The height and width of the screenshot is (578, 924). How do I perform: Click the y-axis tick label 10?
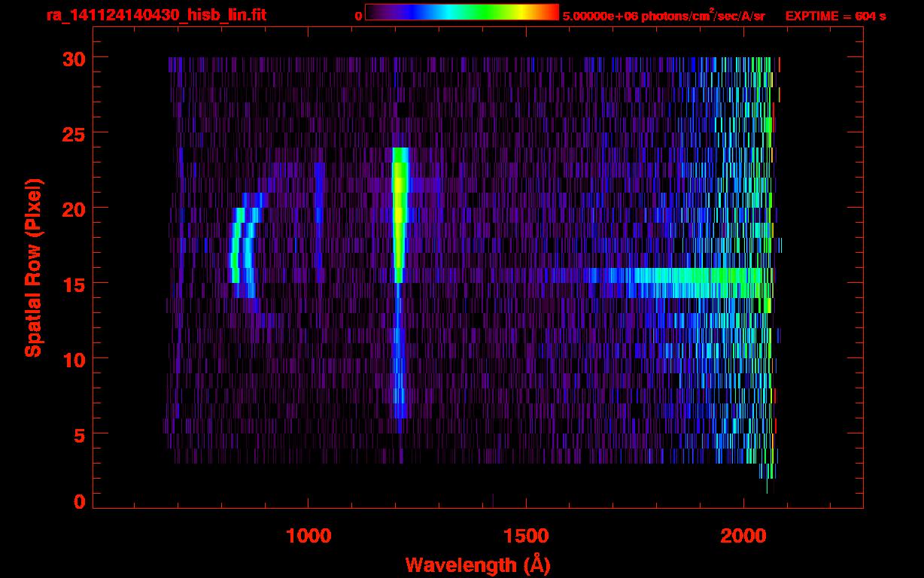tap(72, 359)
